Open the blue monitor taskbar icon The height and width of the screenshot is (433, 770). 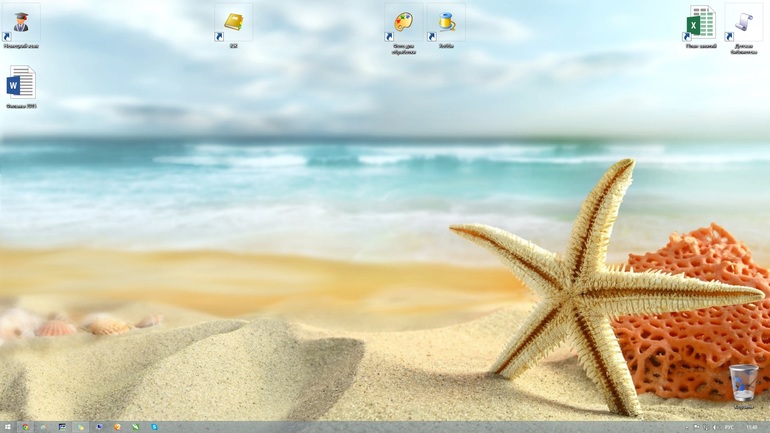click(99, 427)
